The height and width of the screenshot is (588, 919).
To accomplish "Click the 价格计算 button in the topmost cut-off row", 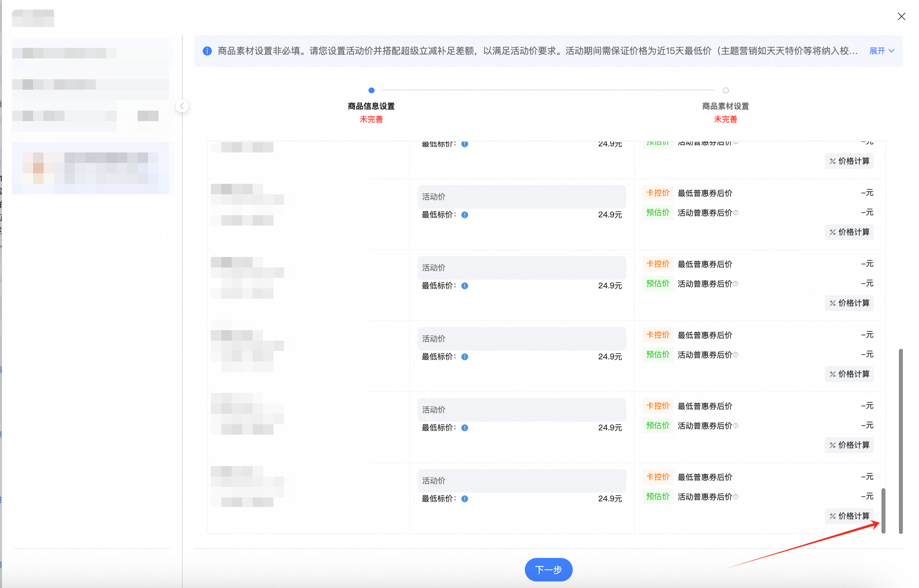I will [x=849, y=161].
